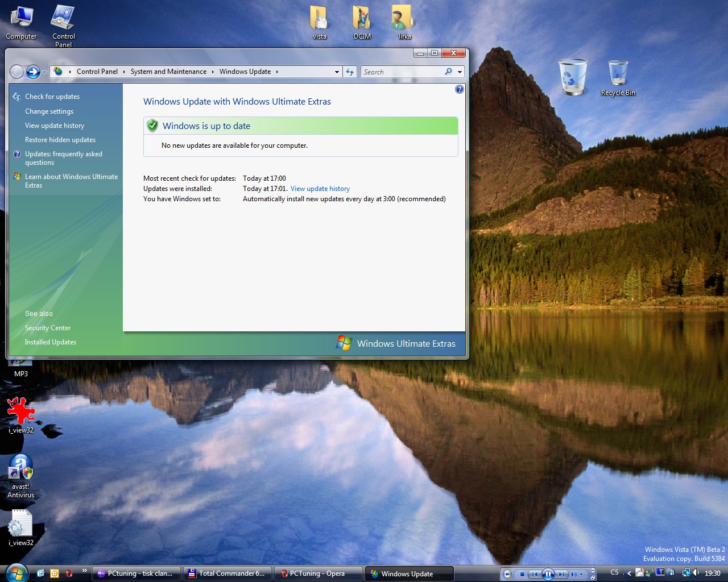Image resolution: width=728 pixels, height=582 pixels.
Task: Click Windows Update taskbar button
Action: pyautogui.click(x=409, y=573)
